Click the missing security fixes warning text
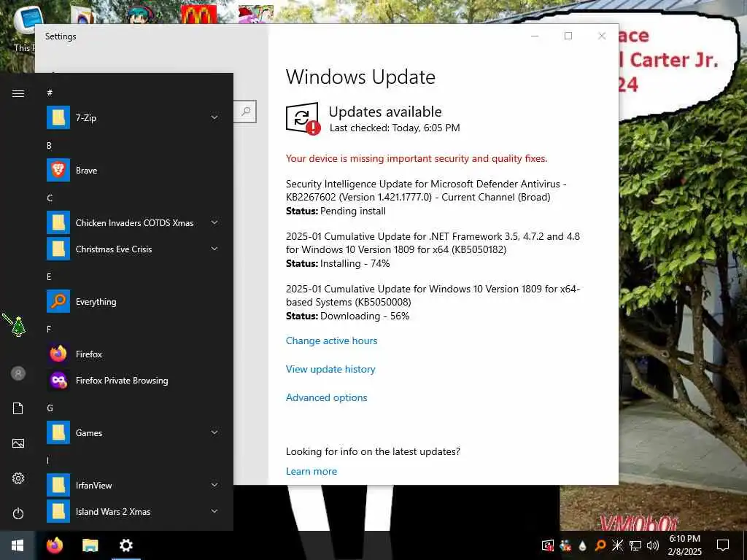Viewport: 747px width, 560px height. 417,158
